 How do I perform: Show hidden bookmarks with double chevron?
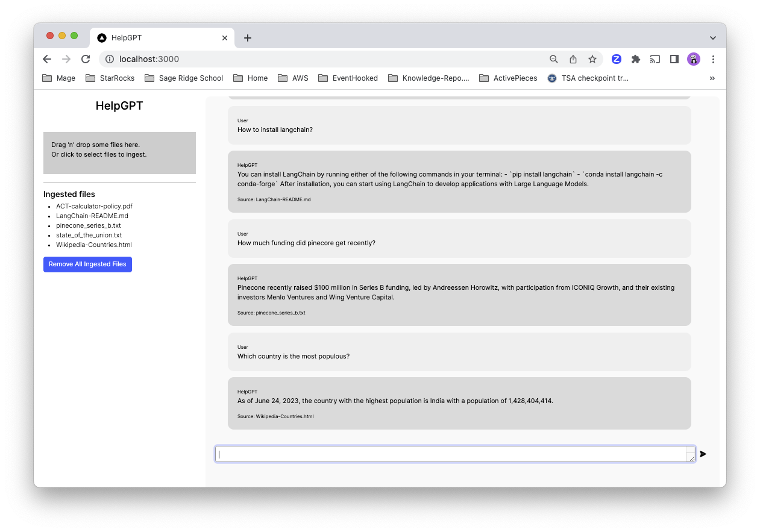click(712, 78)
